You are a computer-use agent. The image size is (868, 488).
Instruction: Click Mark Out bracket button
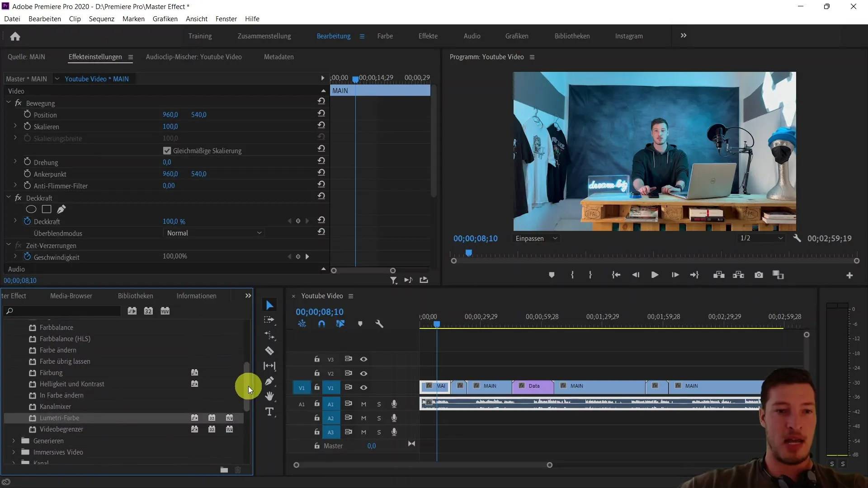coord(590,275)
